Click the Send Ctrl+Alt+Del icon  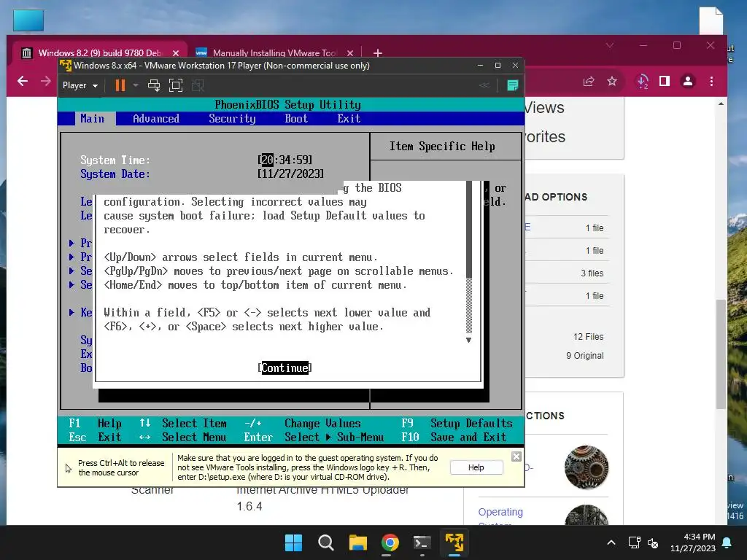pos(154,85)
